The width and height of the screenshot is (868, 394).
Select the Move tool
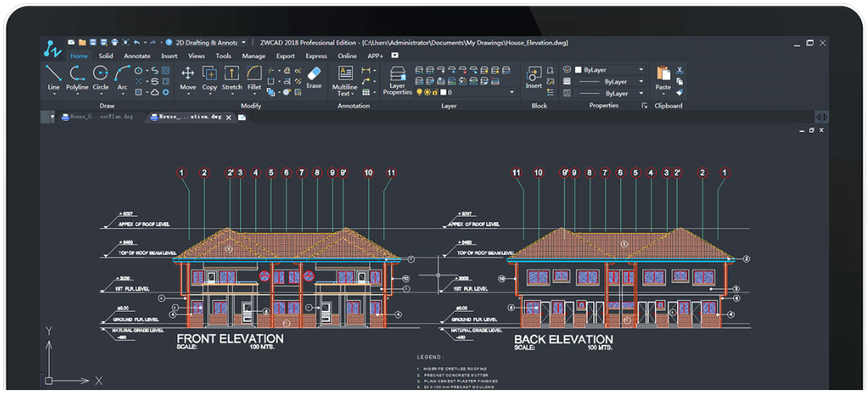coord(188,78)
